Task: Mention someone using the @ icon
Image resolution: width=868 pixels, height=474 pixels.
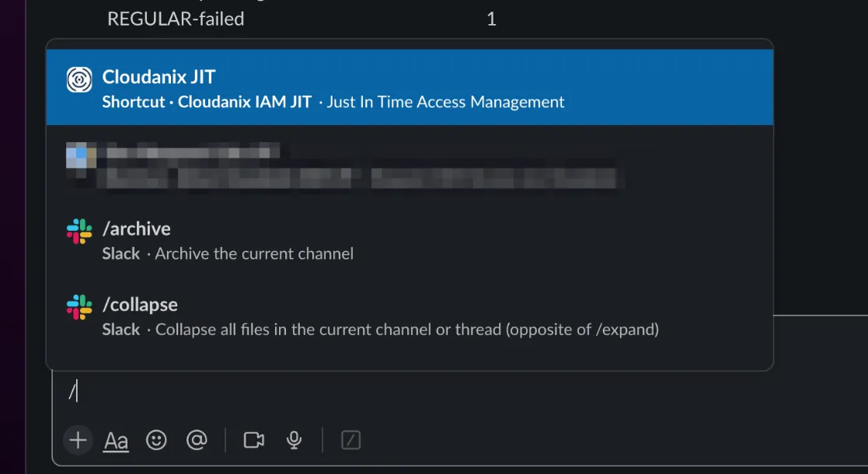Action: pyautogui.click(x=197, y=440)
